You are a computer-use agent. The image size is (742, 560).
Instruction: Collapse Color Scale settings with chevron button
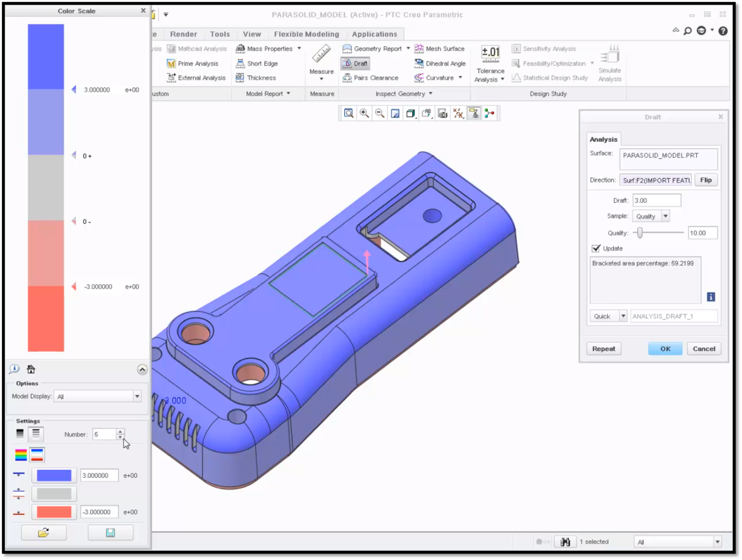point(142,369)
